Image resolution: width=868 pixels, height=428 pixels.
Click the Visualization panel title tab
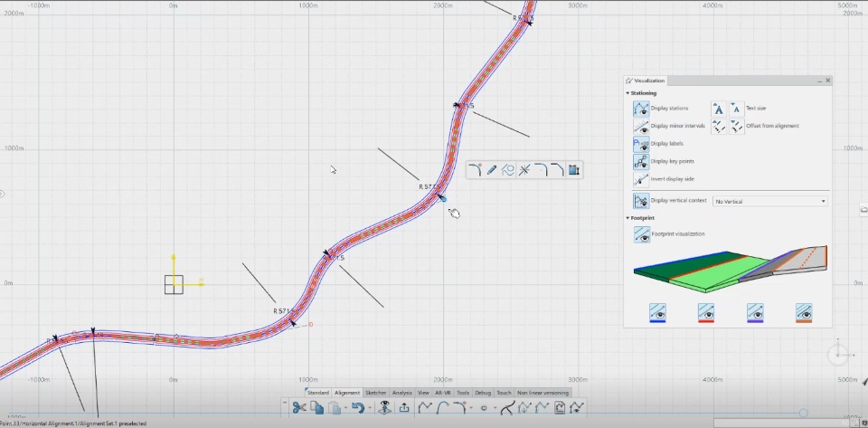click(x=646, y=81)
